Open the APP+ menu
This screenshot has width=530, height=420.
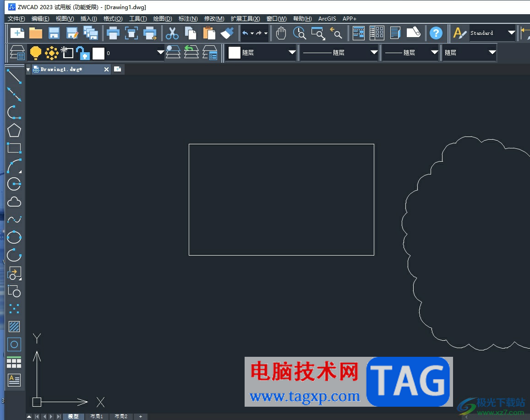click(350, 19)
